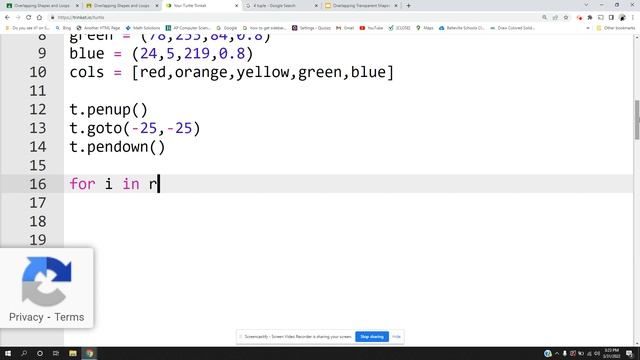Viewport: 640px width, 360px height.
Task: Open Windows taskbar search
Action: coord(24,353)
